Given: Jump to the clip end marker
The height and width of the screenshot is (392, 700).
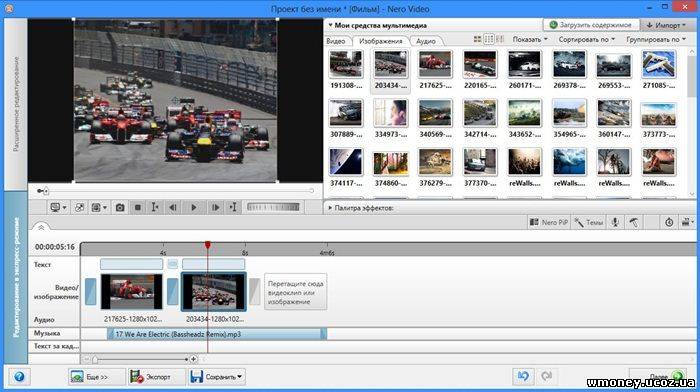Looking at the screenshot, I should [x=233, y=208].
